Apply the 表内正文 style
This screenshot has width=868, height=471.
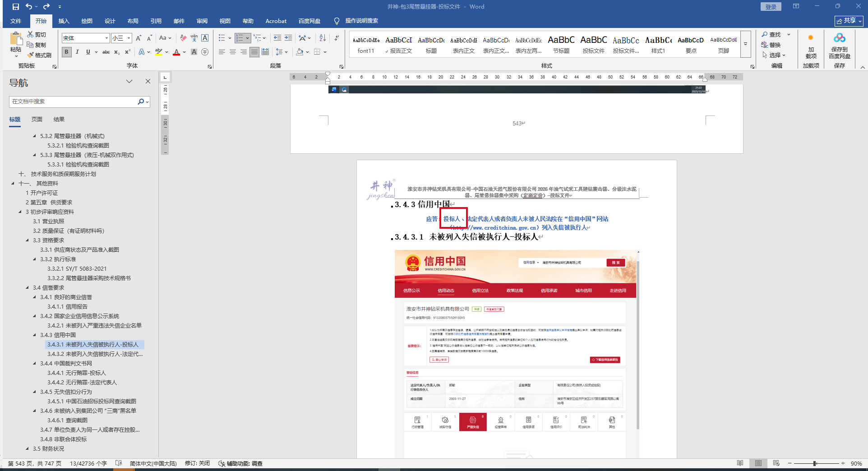(x=464, y=44)
